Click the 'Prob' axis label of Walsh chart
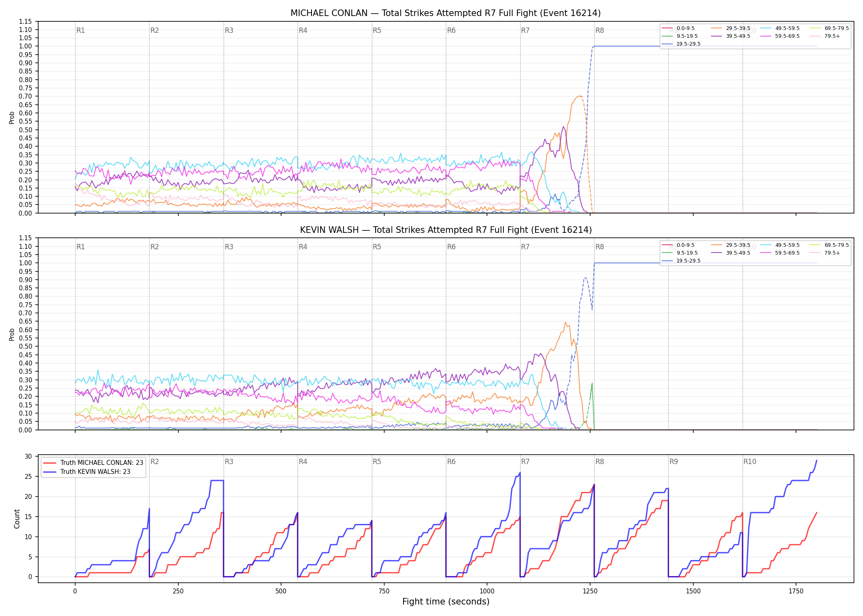Image resolution: width=863 pixels, height=616 pixels. 12,334
